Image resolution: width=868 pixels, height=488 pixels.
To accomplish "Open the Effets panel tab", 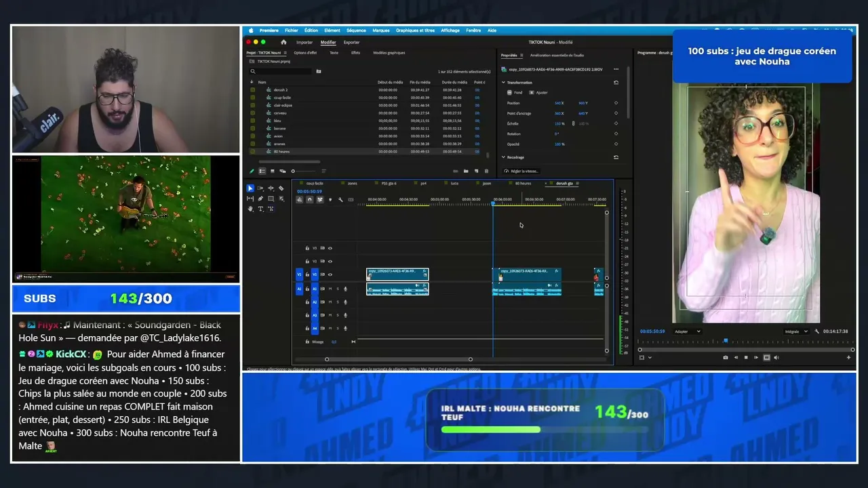I will click(355, 52).
